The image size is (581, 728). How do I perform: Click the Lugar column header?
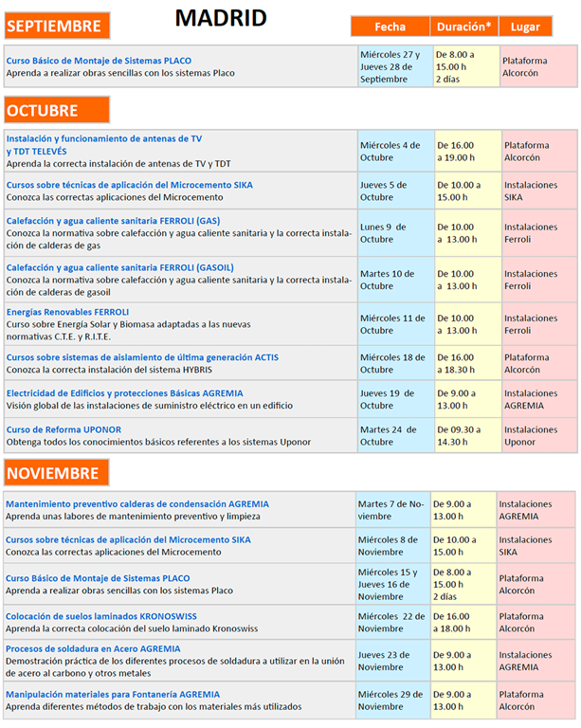(525, 27)
